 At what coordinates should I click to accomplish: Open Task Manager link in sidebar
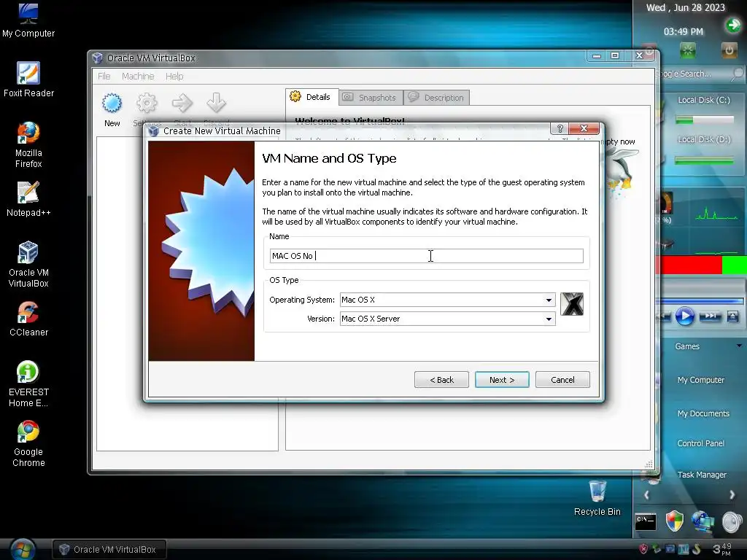point(702,475)
